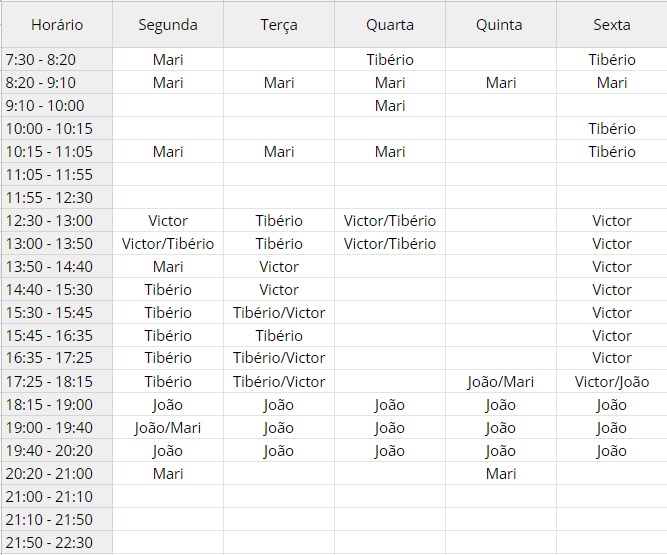Select the Terça column header
667x555 pixels.
coord(279,25)
